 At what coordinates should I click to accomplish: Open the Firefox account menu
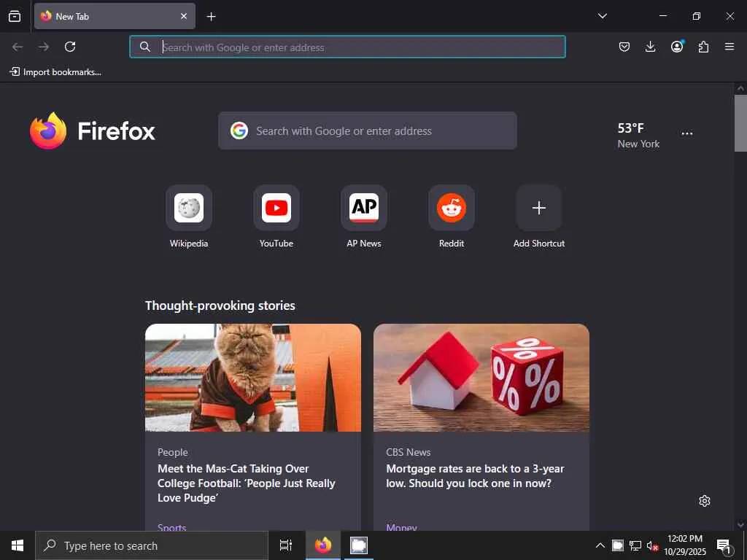pyautogui.click(x=677, y=46)
